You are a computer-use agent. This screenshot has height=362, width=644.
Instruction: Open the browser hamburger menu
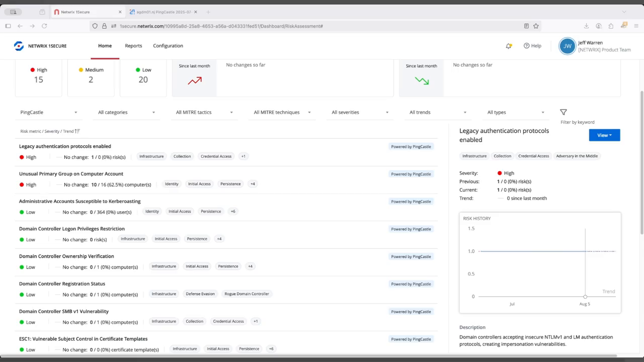[x=636, y=26]
